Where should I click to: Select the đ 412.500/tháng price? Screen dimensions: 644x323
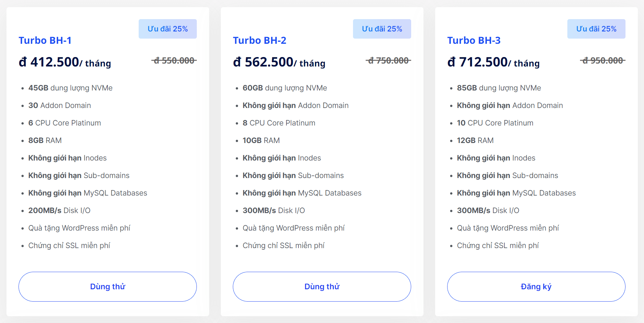(x=65, y=62)
